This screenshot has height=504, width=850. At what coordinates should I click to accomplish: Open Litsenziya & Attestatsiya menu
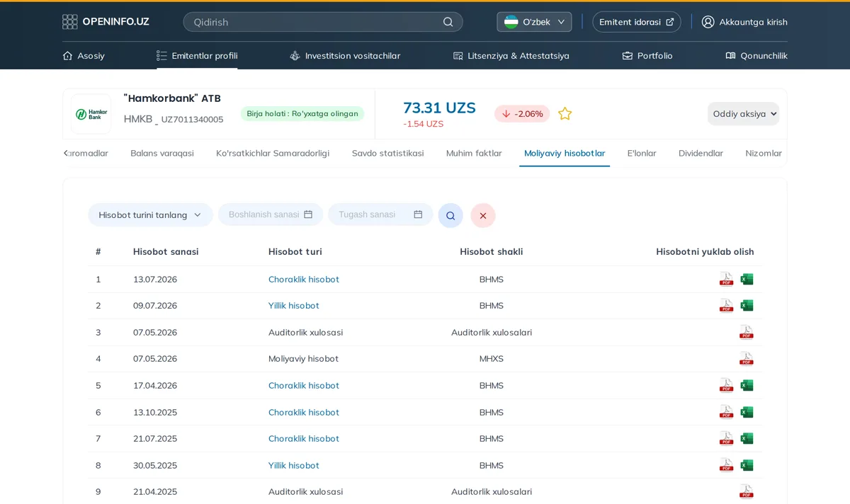pos(511,55)
